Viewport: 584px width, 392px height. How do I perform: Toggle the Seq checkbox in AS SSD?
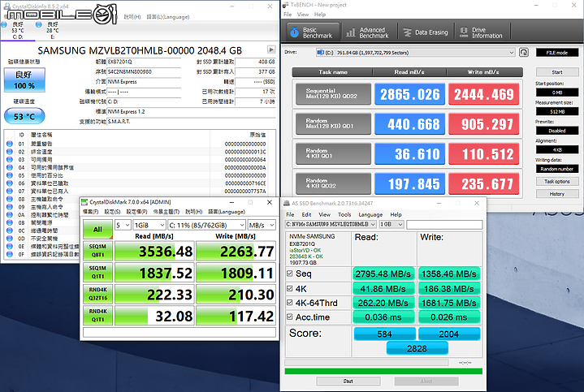(x=290, y=274)
